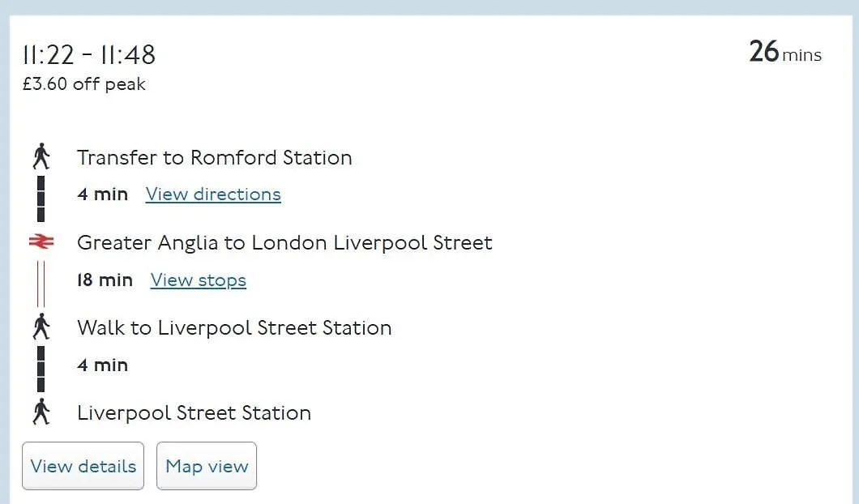Click the 26 mins total duration
The height and width of the screenshot is (504, 859).
(x=785, y=53)
